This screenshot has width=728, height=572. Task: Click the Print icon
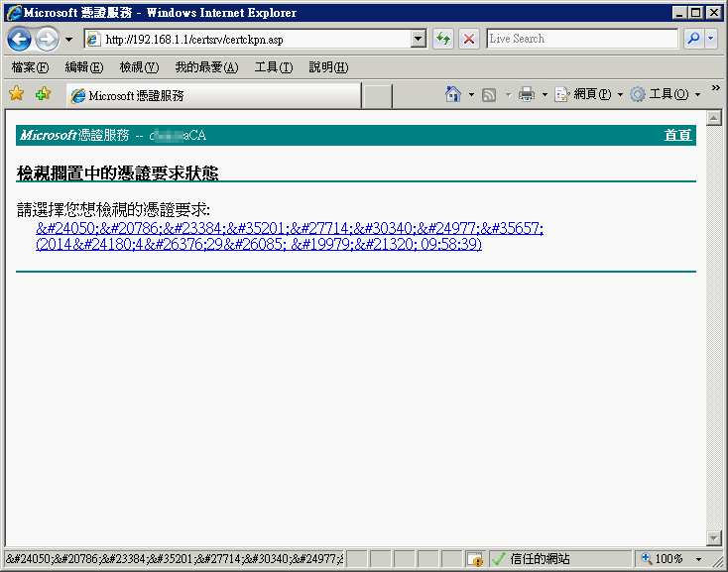tap(527, 94)
